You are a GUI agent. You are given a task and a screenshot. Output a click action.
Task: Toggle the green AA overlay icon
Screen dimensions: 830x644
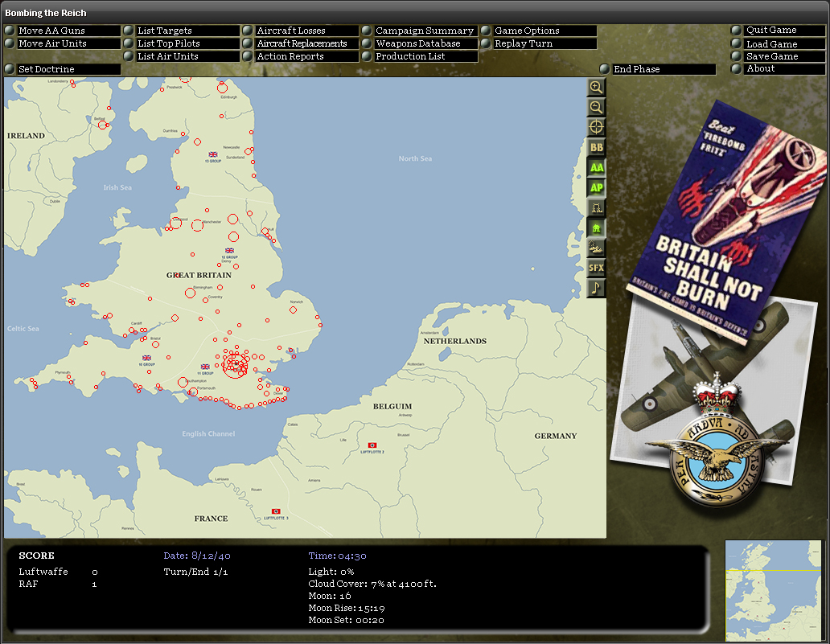click(596, 168)
